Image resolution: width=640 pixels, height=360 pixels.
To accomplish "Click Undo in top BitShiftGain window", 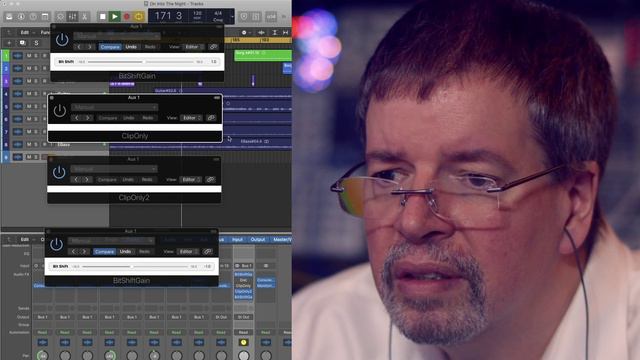I will pyautogui.click(x=131, y=47).
